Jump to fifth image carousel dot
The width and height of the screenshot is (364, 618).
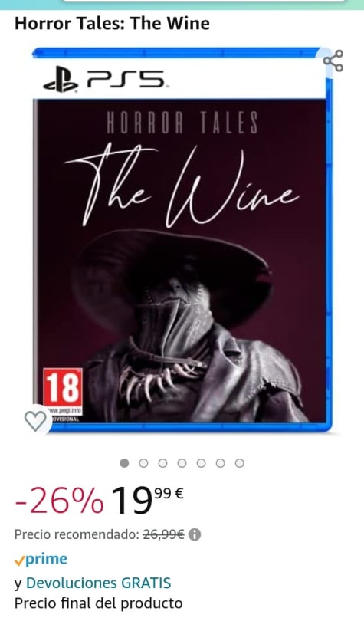[x=201, y=463]
